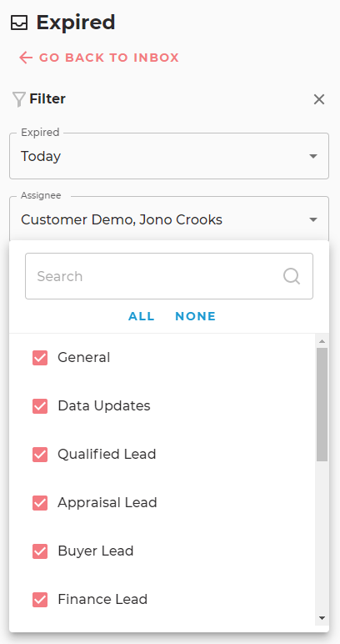The image size is (340, 644).
Task: Close the Filter panel with the X
Action: pos(318,99)
